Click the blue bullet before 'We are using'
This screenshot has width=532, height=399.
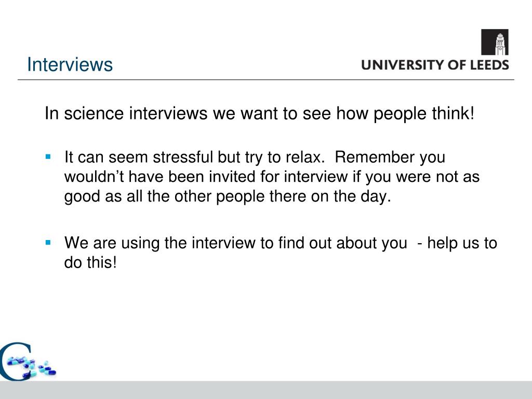click(48, 243)
